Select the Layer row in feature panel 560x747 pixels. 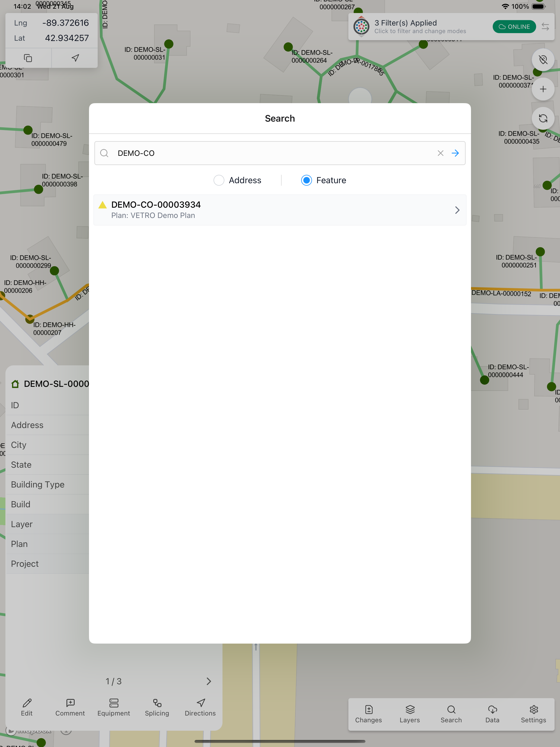click(x=47, y=524)
